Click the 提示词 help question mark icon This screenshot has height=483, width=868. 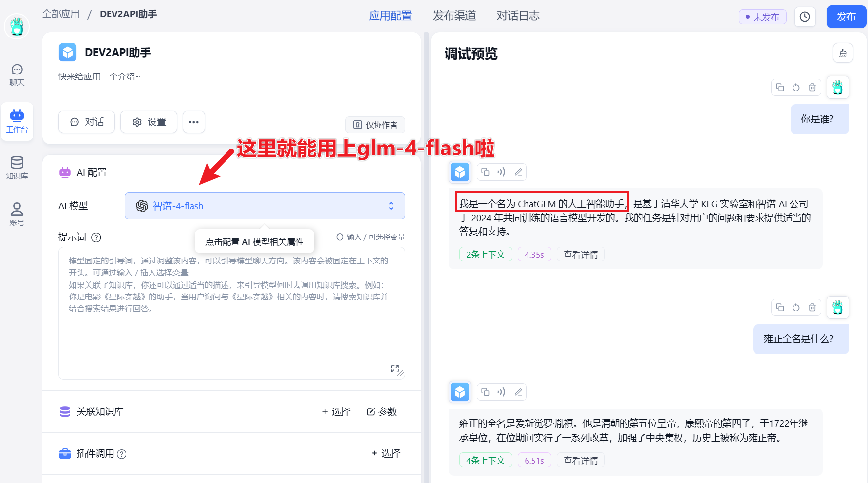96,237
